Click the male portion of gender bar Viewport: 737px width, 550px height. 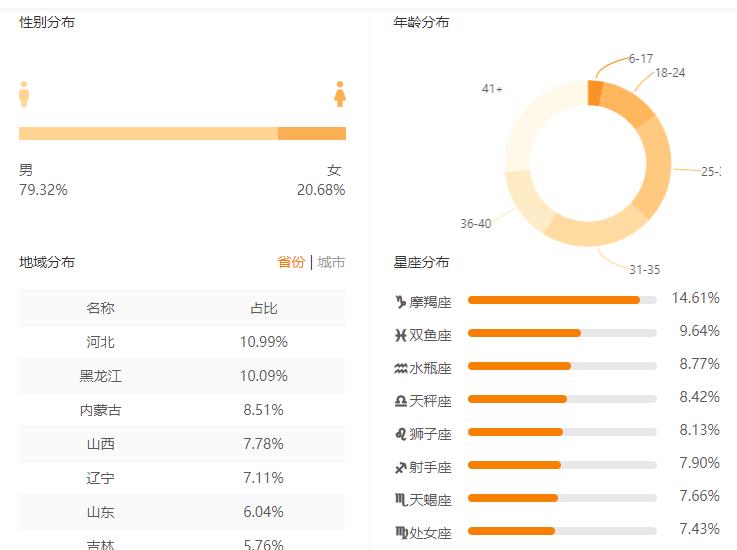[148, 134]
